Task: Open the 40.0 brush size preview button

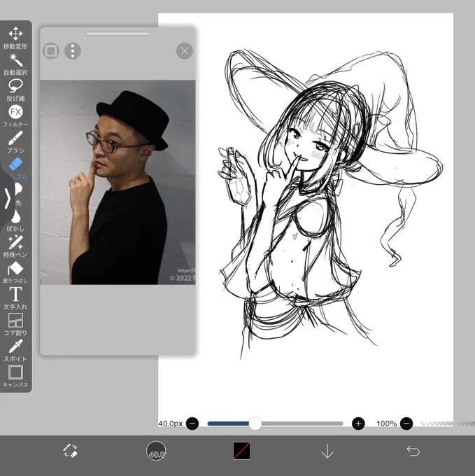Action: pos(156,451)
